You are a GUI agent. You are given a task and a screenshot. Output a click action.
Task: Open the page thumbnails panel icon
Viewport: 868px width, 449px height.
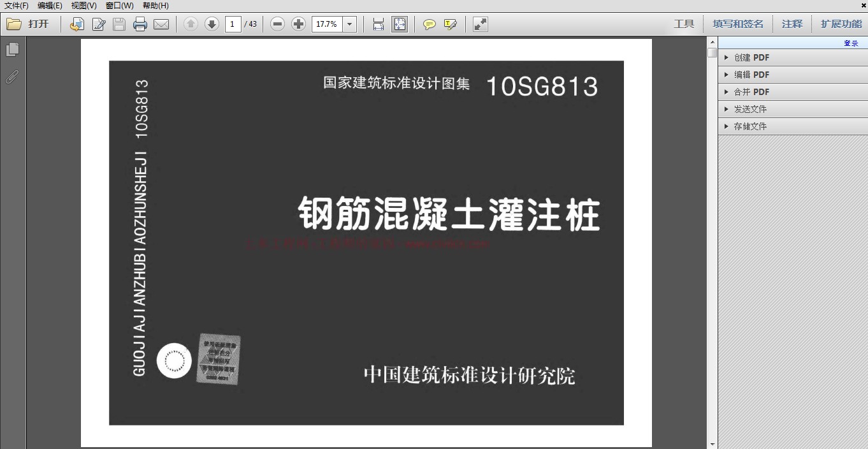pyautogui.click(x=12, y=49)
